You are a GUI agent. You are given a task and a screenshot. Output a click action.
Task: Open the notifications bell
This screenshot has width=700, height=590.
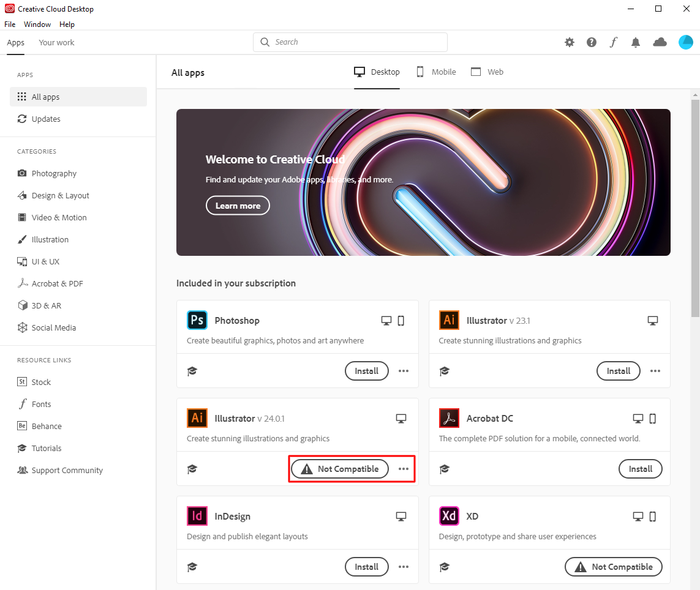[x=636, y=42]
